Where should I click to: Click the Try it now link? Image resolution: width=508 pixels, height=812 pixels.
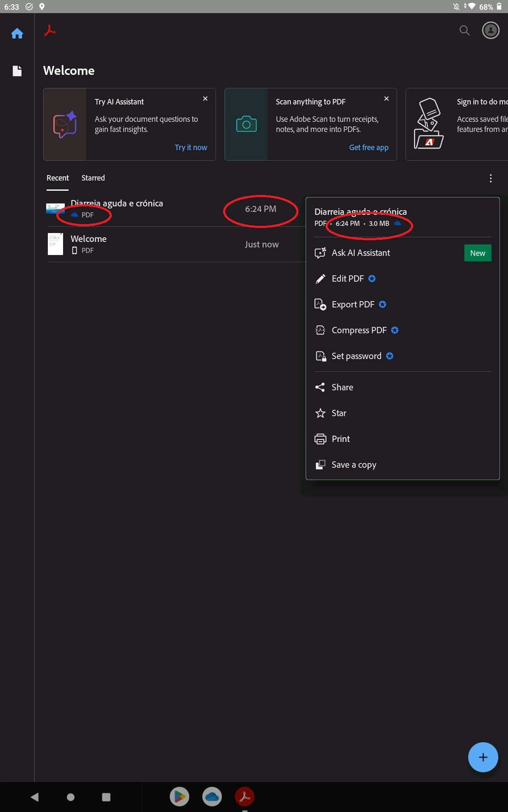click(191, 148)
